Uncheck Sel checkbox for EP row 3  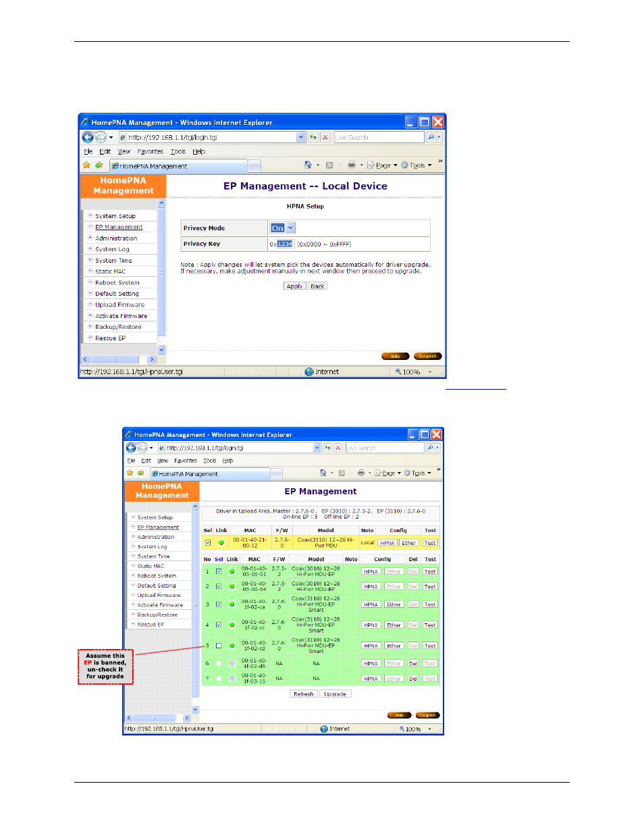pos(219,604)
